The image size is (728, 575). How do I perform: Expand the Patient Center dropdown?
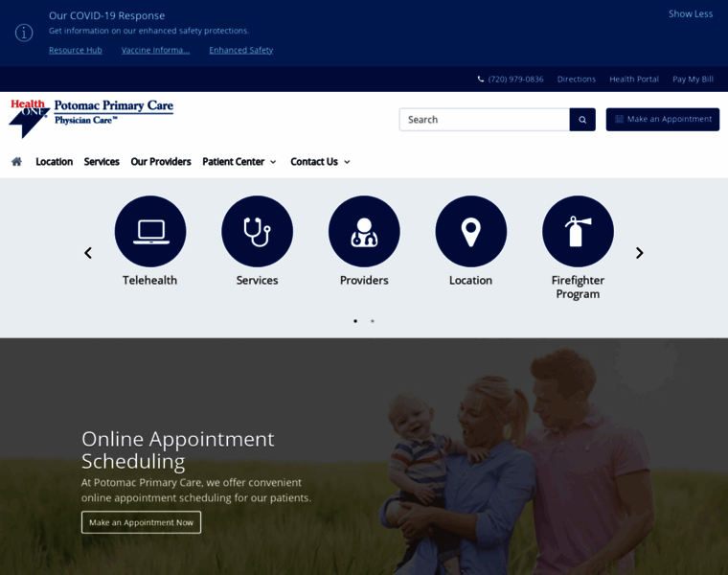coord(239,162)
